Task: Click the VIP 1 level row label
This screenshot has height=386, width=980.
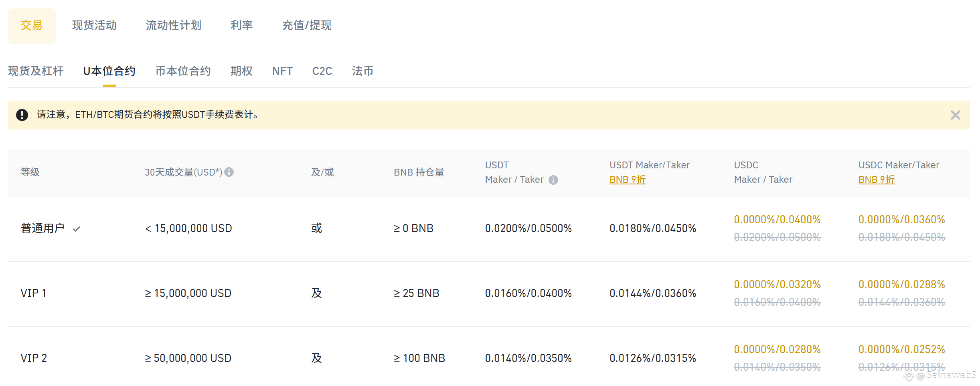Action: pos(34,293)
